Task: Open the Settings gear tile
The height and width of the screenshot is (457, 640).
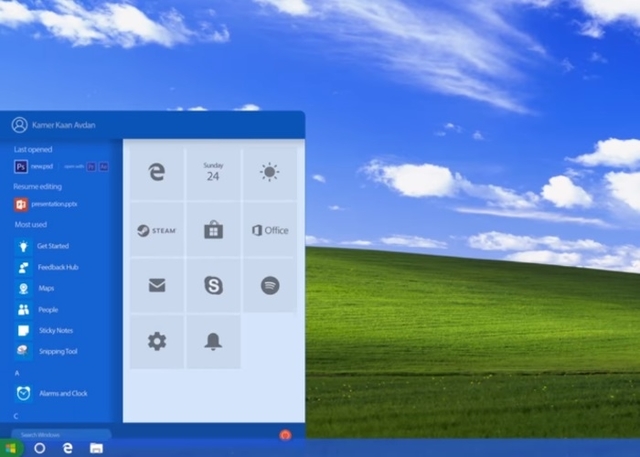Action: click(x=157, y=342)
